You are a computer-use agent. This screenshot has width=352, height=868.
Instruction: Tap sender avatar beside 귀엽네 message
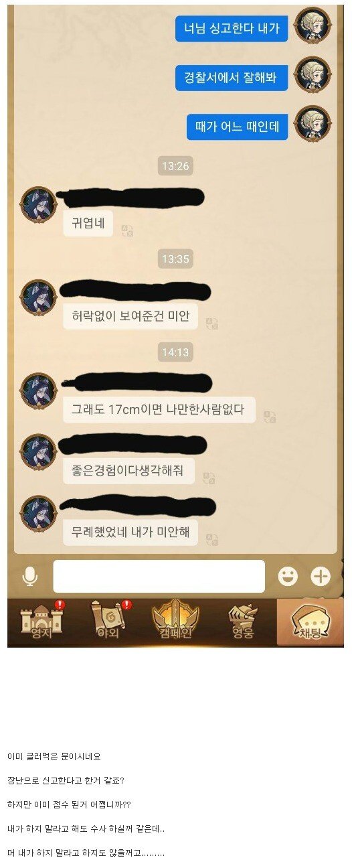pos(38,205)
